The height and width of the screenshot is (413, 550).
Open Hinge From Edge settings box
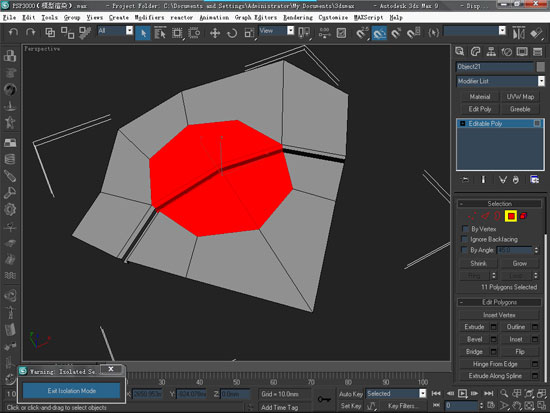[535, 364]
